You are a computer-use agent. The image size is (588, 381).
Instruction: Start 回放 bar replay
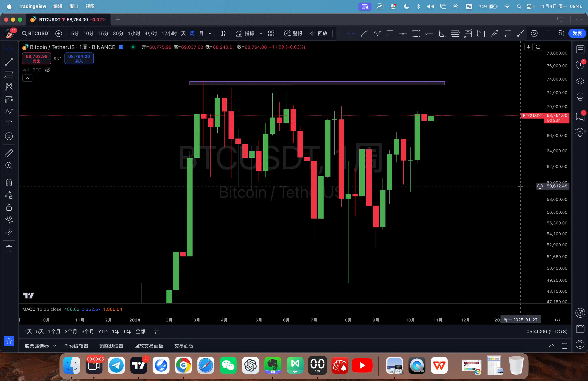point(319,33)
